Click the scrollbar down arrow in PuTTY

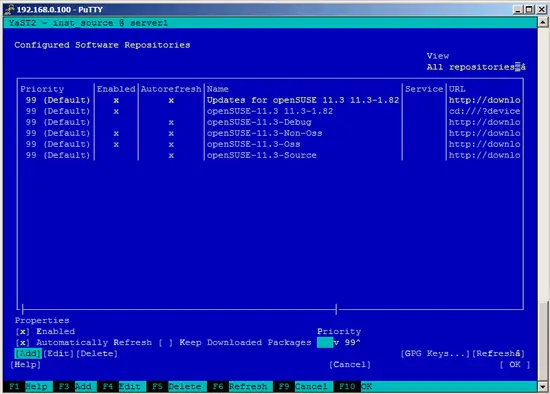coord(543,387)
